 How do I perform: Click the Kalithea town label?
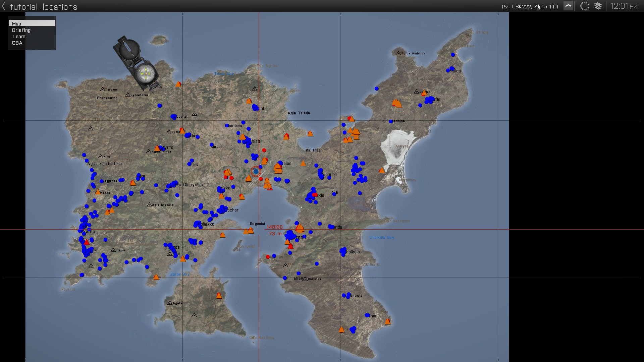[x=313, y=150]
